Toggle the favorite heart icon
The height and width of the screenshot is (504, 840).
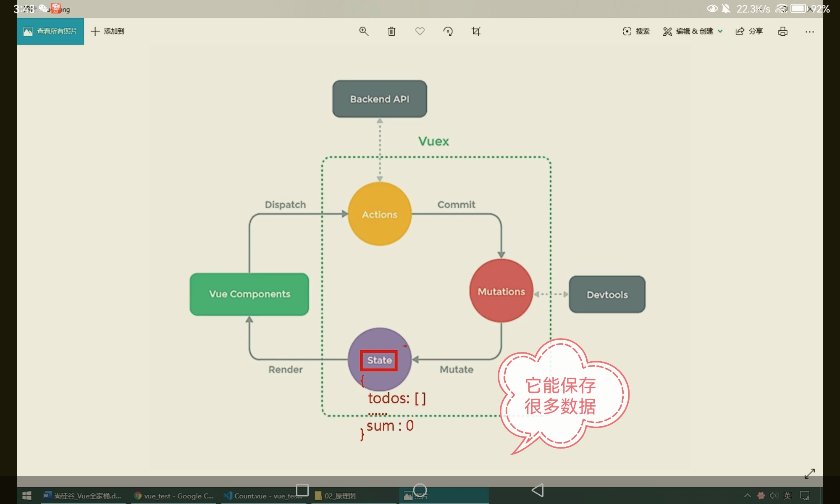tap(420, 31)
